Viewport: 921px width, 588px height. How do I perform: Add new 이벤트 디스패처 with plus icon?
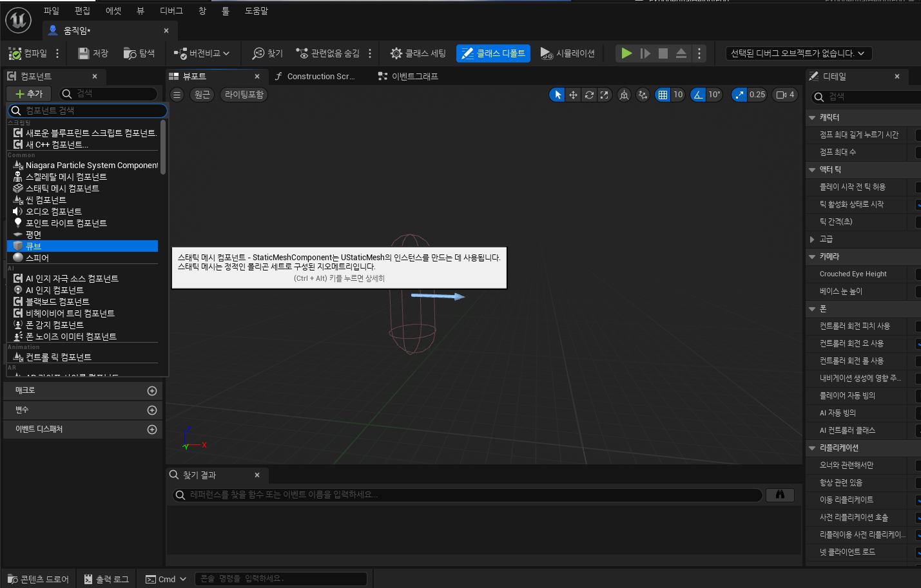pyautogui.click(x=152, y=430)
